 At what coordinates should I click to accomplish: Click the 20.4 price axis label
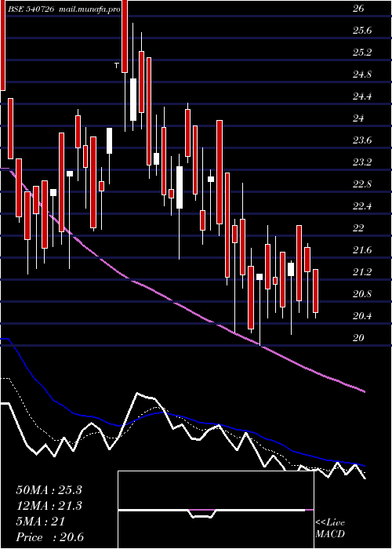[x=362, y=316]
